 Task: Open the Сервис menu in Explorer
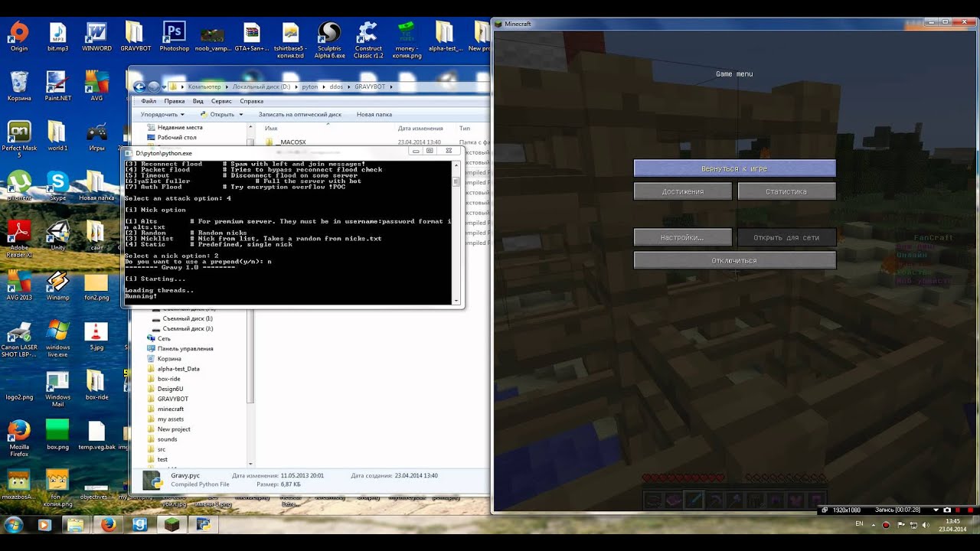point(221,101)
